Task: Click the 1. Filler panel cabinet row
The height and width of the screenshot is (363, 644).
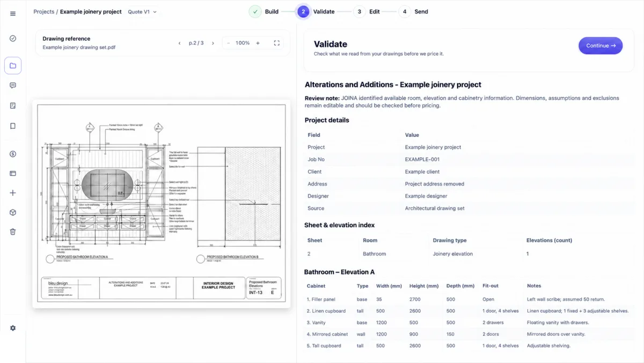Action: point(470,299)
